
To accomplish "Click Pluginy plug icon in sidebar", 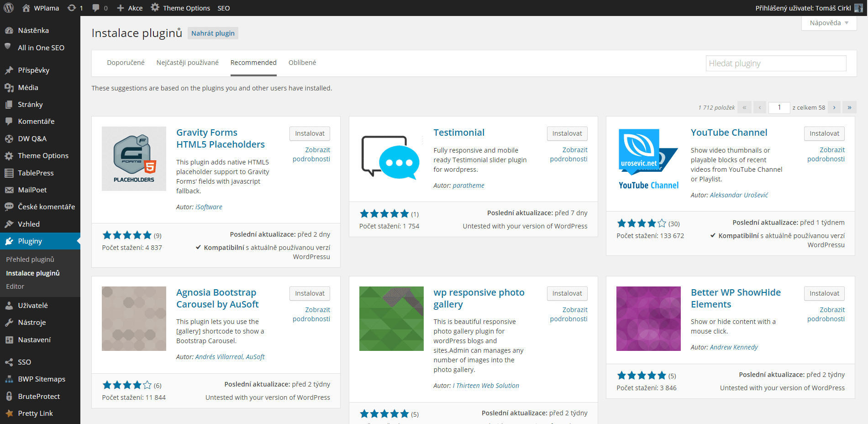I will pyautogui.click(x=9, y=241).
